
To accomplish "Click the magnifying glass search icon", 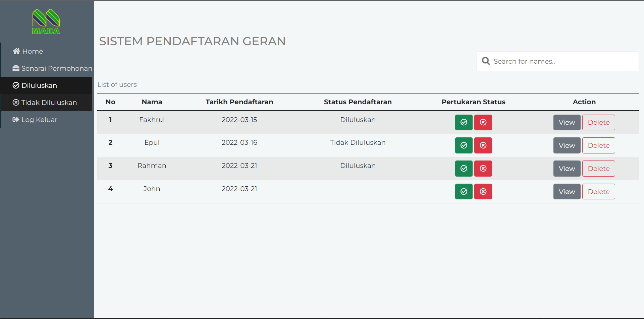I will coord(486,61).
